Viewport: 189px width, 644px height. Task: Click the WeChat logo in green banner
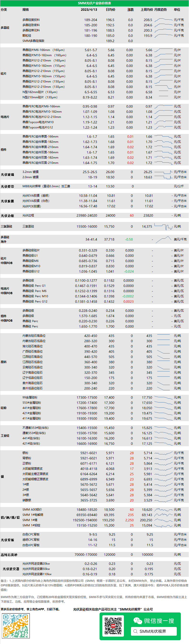click(x=138, y=621)
